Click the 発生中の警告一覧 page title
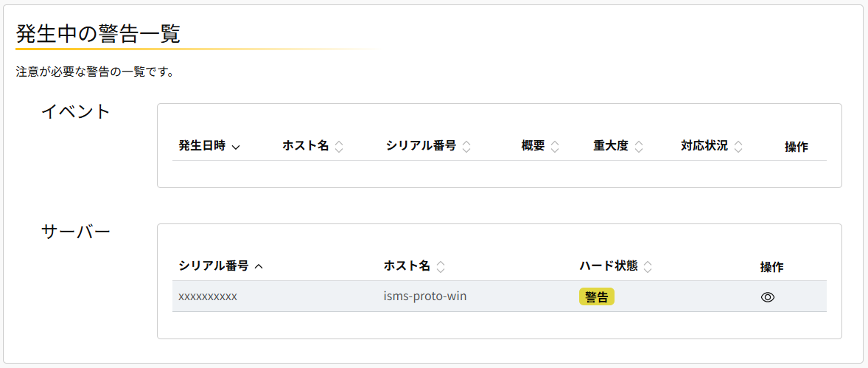The image size is (868, 368). [x=98, y=33]
